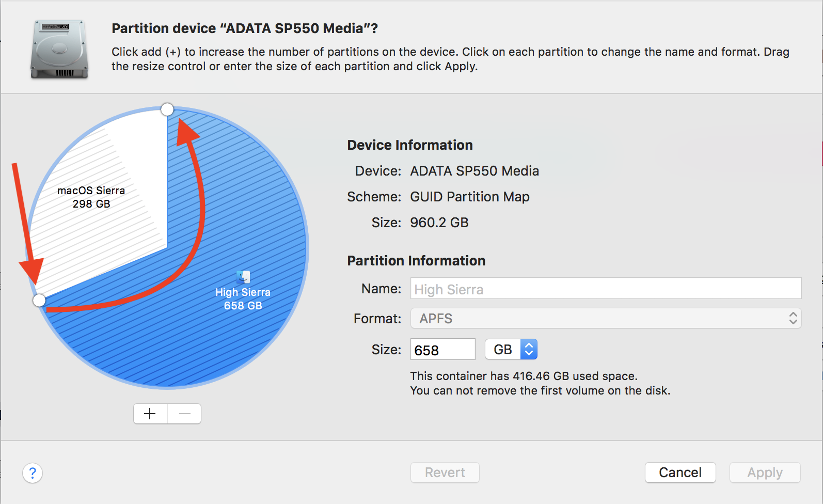Click the remove partition minus button
Screen dimensions: 823x504
click(184, 414)
